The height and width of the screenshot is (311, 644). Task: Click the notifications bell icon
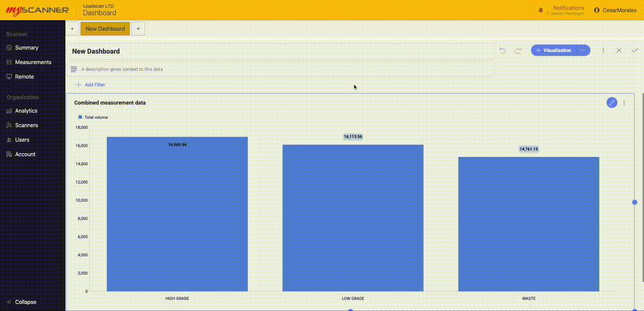point(540,10)
